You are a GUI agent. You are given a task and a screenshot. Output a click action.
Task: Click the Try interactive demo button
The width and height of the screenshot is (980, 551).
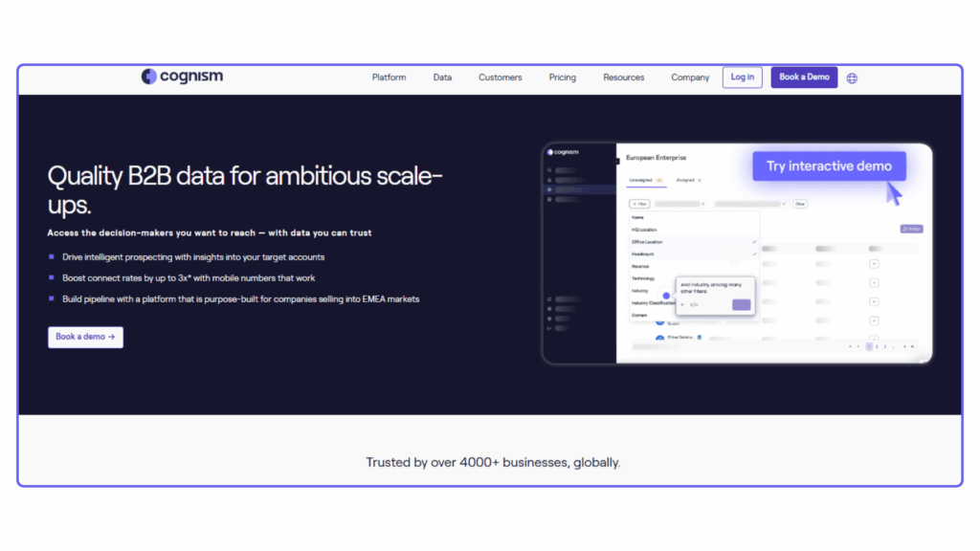[x=828, y=166]
